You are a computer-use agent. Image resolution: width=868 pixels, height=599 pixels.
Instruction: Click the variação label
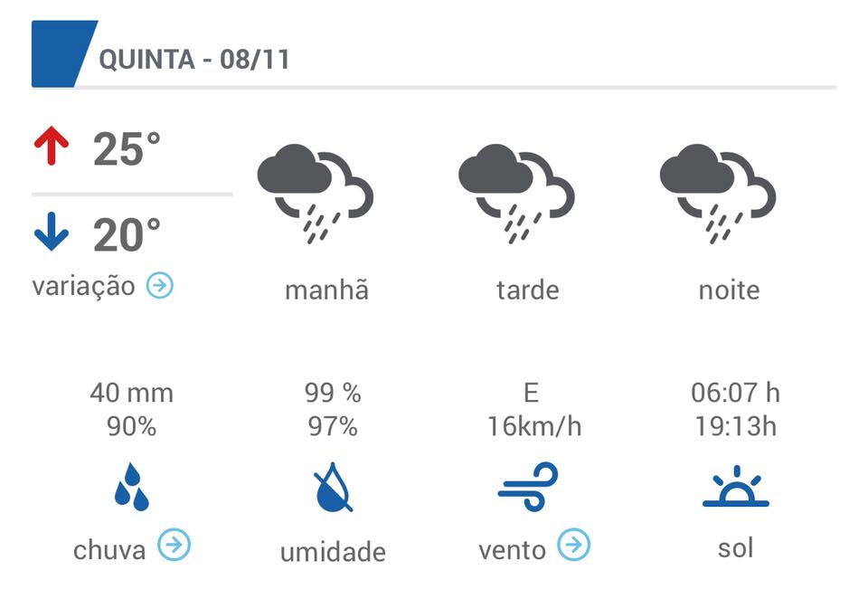tap(83, 287)
